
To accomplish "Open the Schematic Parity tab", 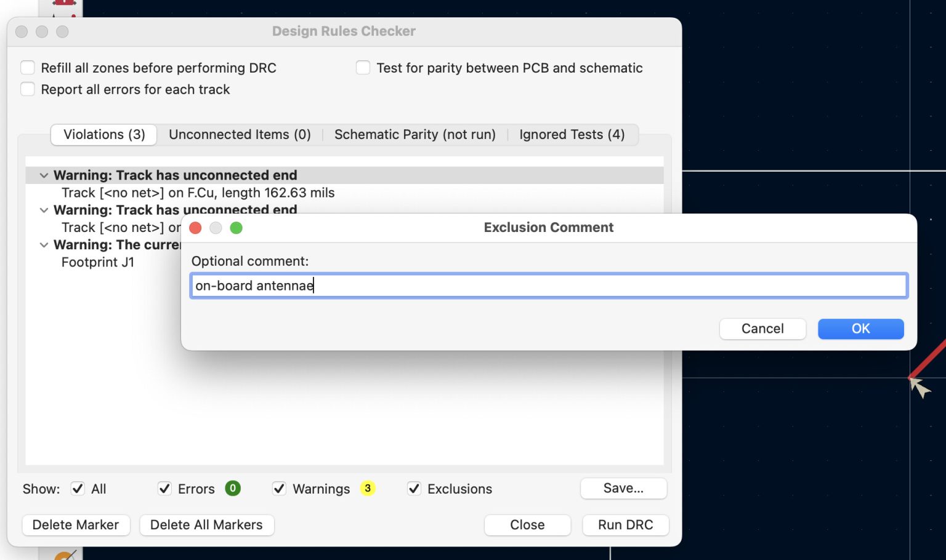I will 414,134.
